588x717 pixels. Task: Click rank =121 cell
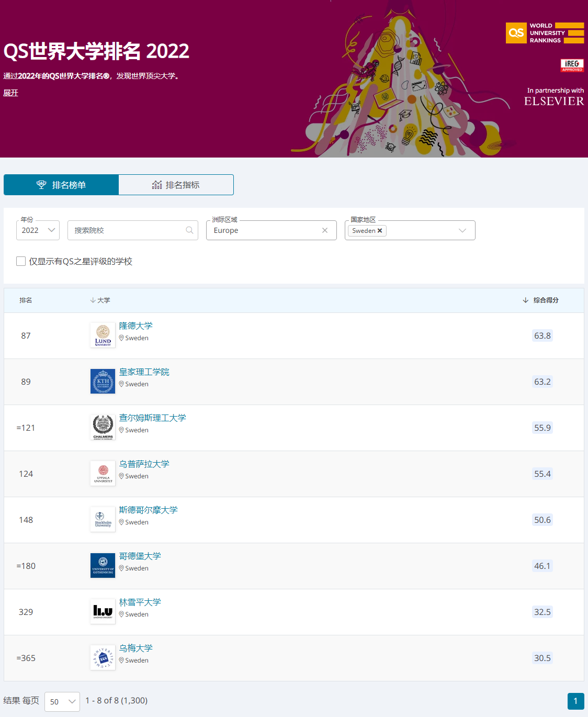coord(26,428)
